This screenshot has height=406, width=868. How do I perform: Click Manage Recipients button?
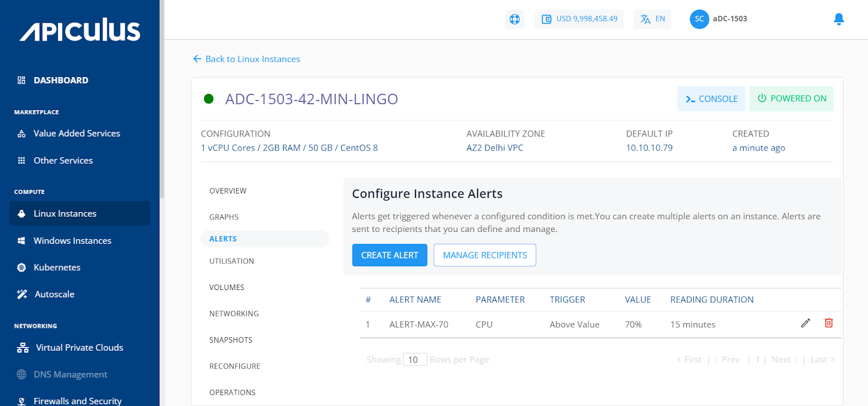[x=485, y=255]
